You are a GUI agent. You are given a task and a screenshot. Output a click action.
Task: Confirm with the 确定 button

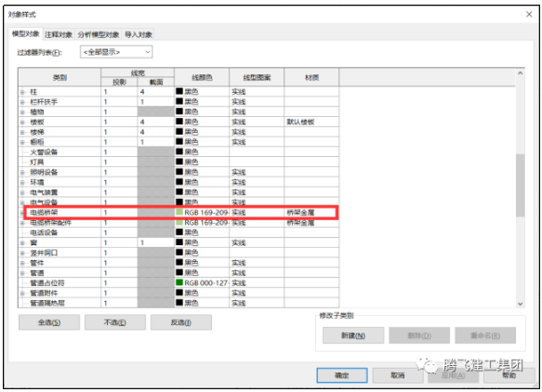(x=342, y=375)
